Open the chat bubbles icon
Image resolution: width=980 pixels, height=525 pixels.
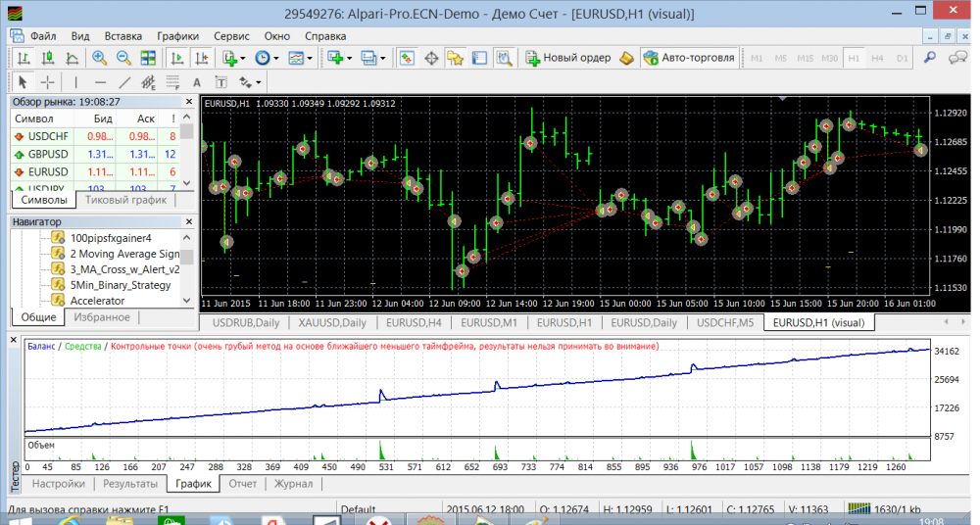[x=957, y=58]
